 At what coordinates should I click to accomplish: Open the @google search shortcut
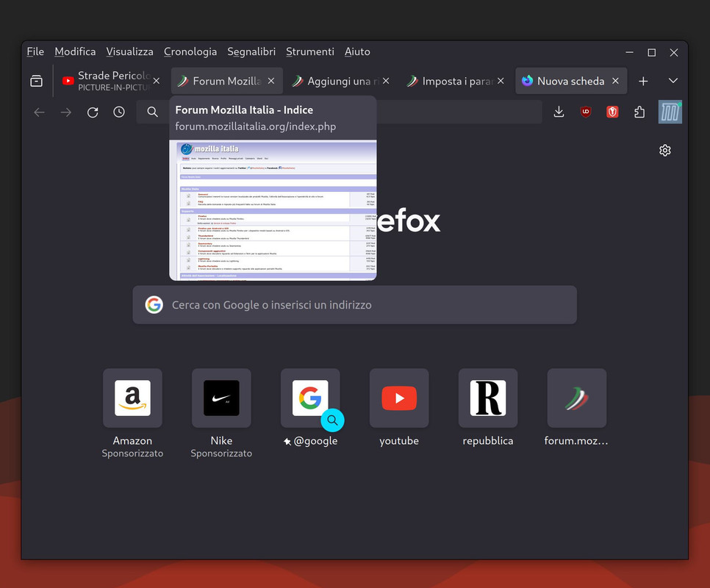click(x=310, y=398)
